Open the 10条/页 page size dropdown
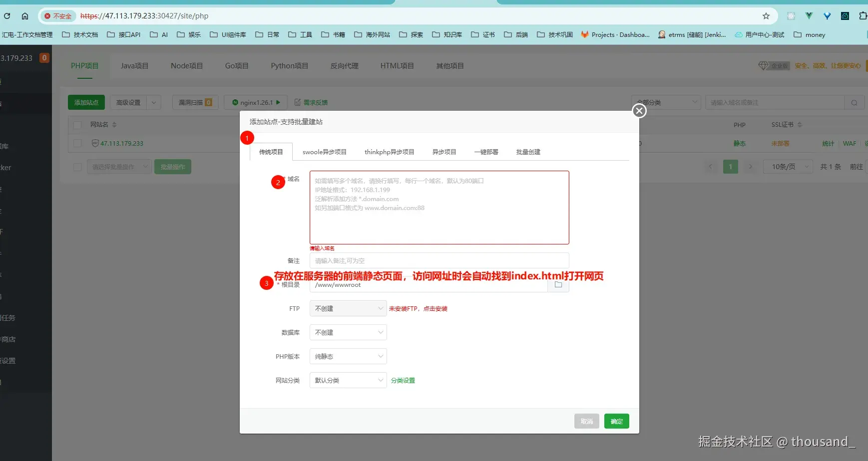Viewport: 868px width, 461px height. pyautogui.click(x=788, y=167)
